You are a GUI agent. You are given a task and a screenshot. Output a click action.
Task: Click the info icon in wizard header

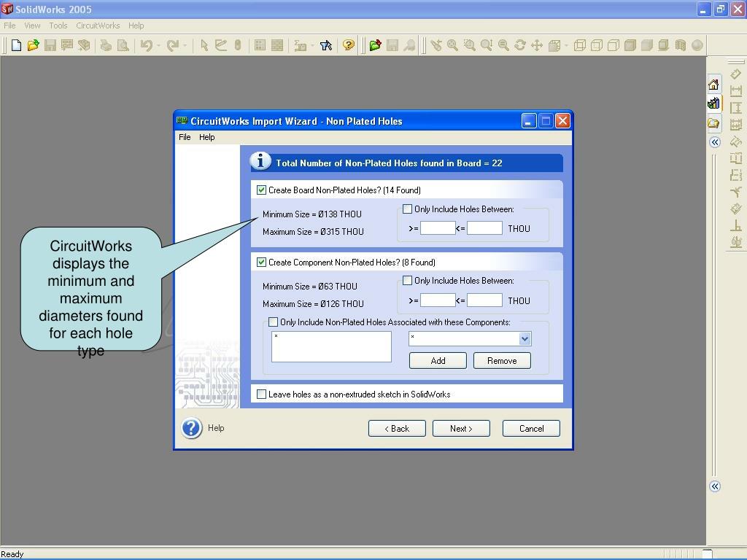[260, 161]
